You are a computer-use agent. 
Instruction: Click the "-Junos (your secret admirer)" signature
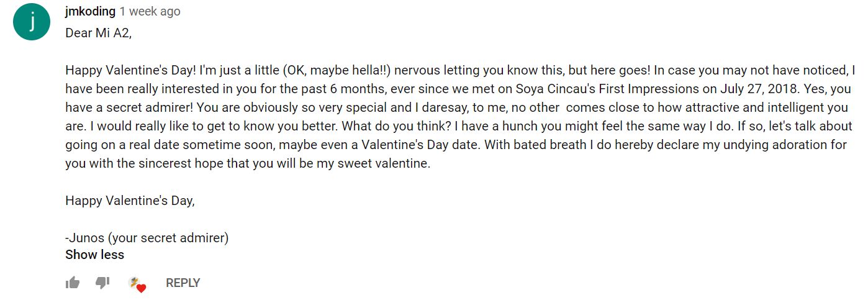[147, 237]
